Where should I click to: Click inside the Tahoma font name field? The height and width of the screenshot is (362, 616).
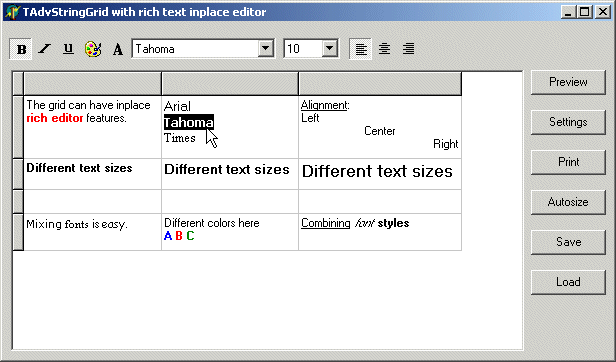coord(196,49)
